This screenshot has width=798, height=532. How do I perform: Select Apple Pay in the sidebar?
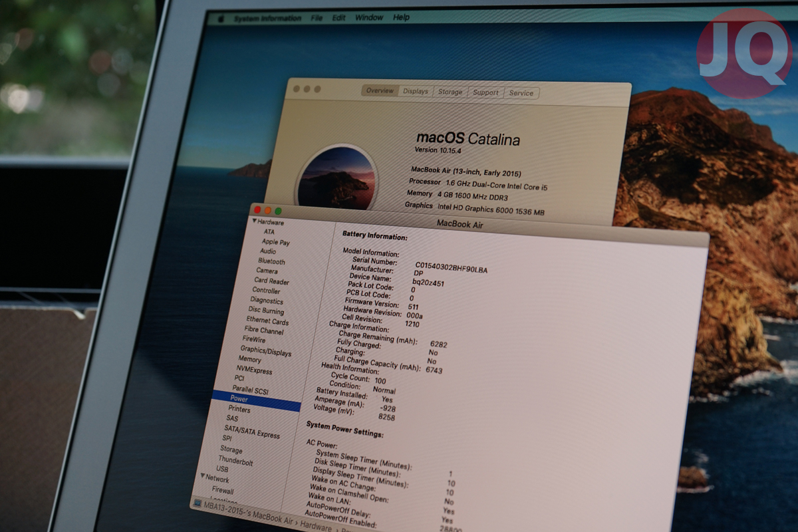pos(275,242)
